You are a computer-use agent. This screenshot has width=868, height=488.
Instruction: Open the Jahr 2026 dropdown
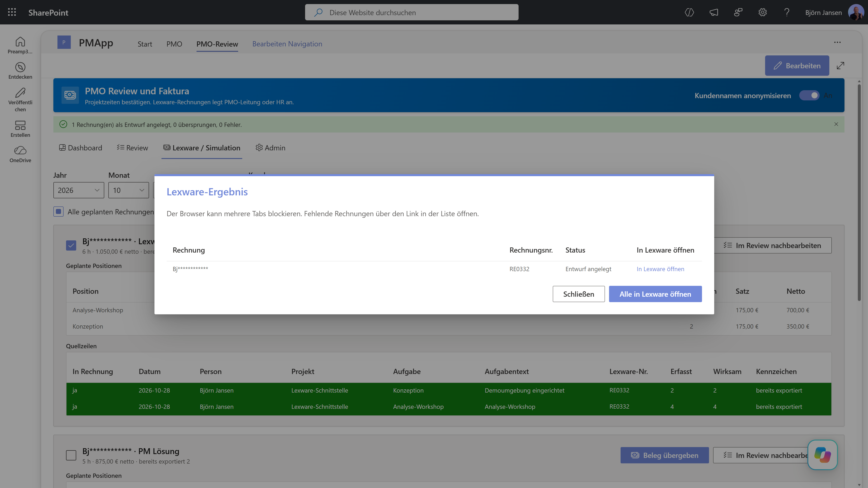(78, 190)
